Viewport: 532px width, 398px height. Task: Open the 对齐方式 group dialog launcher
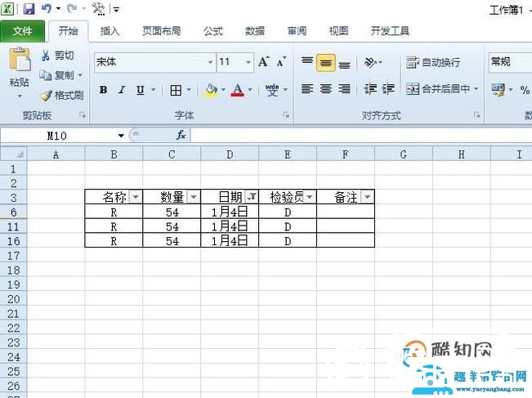tap(476, 115)
